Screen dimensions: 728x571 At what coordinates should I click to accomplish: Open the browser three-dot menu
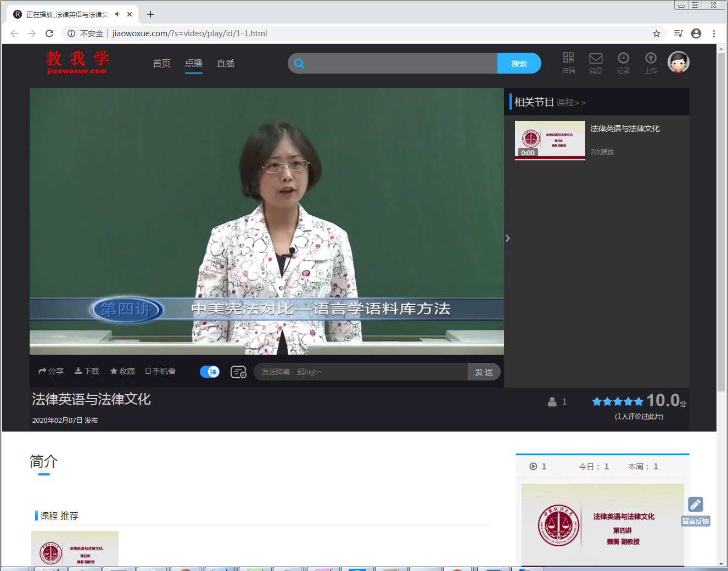(714, 33)
